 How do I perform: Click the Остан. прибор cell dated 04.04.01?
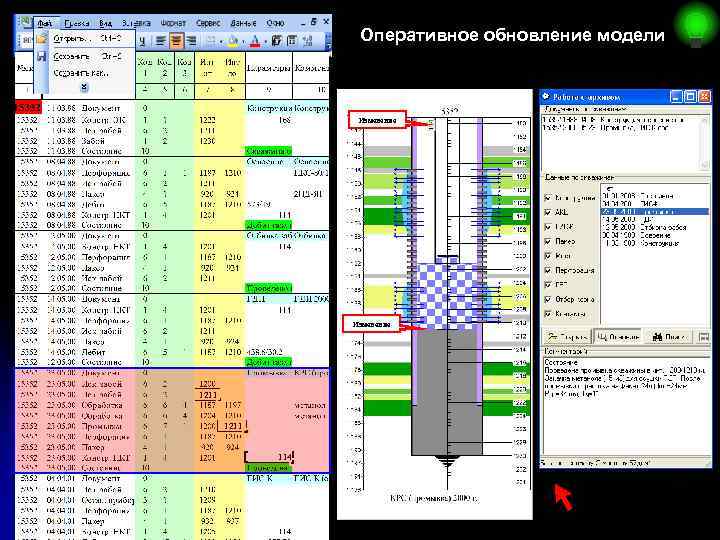(107, 500)
